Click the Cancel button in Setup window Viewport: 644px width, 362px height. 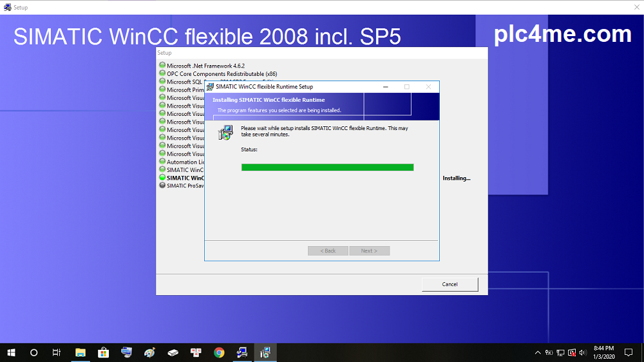[x=450, y=284]
